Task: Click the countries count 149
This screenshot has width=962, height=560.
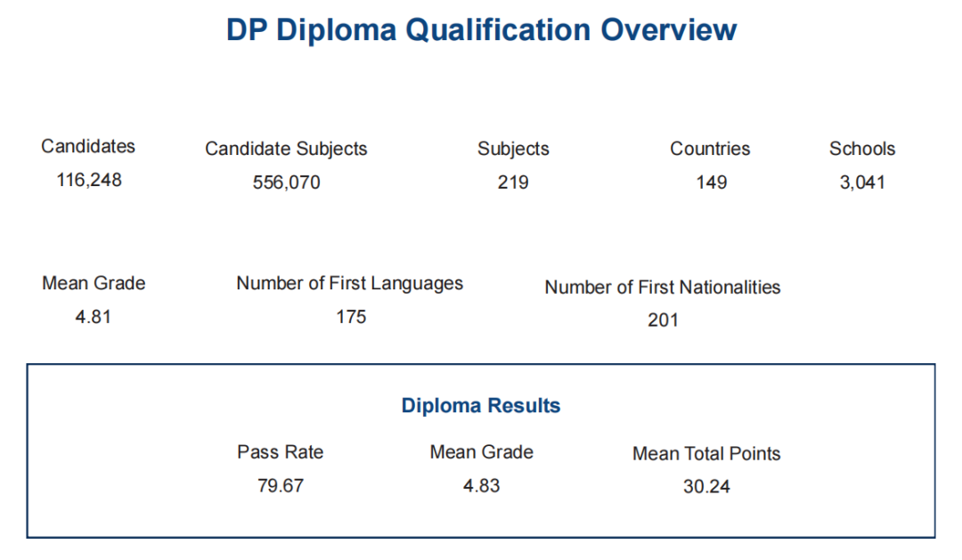Action: (711, 183)
